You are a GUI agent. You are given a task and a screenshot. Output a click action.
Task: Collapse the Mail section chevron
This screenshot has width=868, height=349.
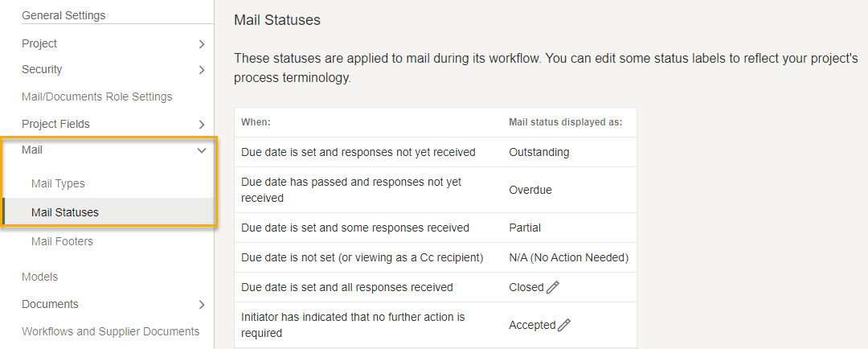click(202, 150)
